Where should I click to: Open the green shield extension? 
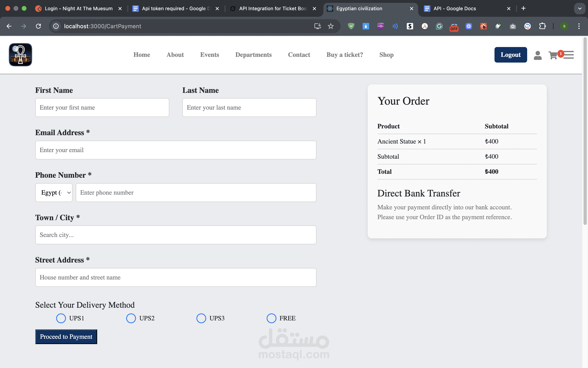click(351, 26)
